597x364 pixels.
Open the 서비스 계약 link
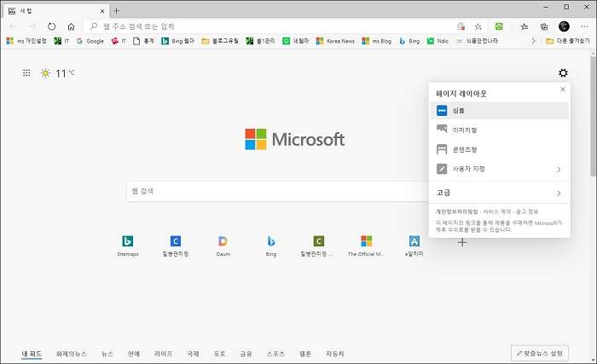[497, 211]
